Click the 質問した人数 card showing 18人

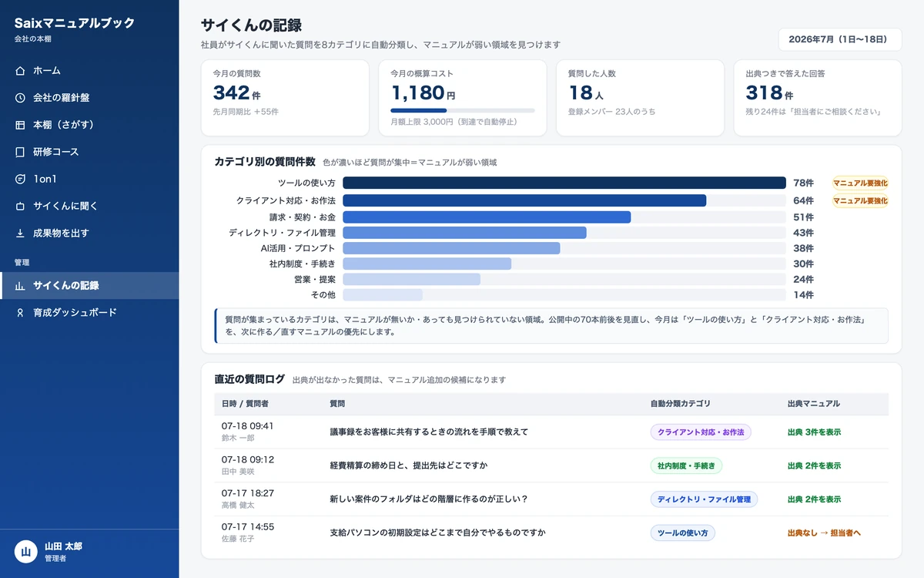coord(640,98)
